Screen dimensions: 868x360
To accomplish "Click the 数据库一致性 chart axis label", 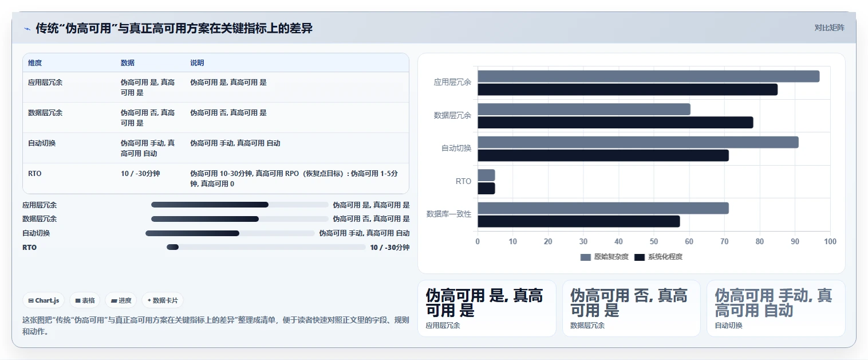I will click(x=449, y=214).
